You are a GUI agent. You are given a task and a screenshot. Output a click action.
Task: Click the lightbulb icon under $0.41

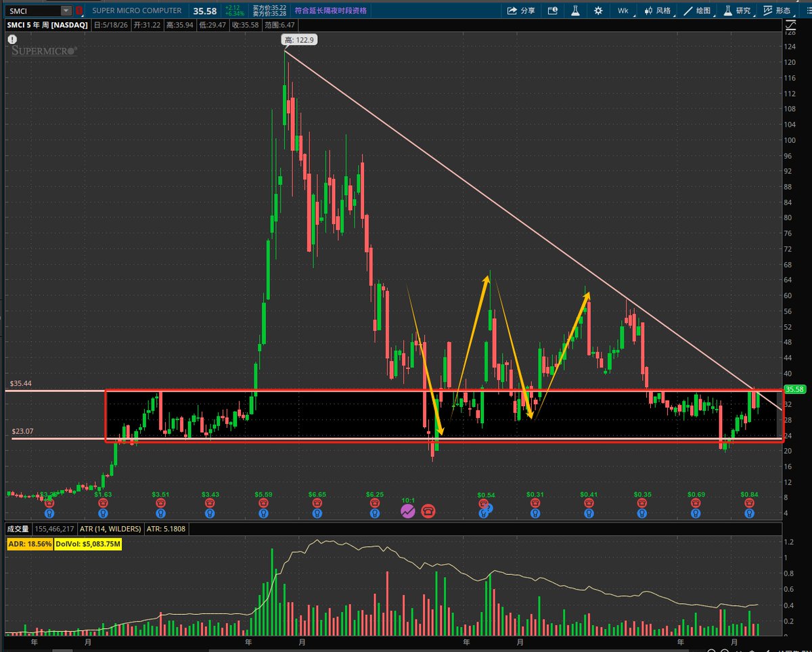588,514
